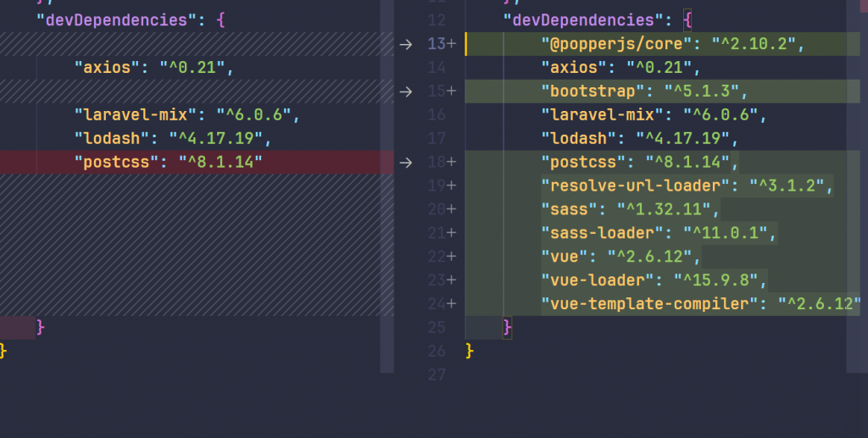The image size is (868, 438).
Task: Click the "postcss" line in the right pane
Action: coord(639,163)
